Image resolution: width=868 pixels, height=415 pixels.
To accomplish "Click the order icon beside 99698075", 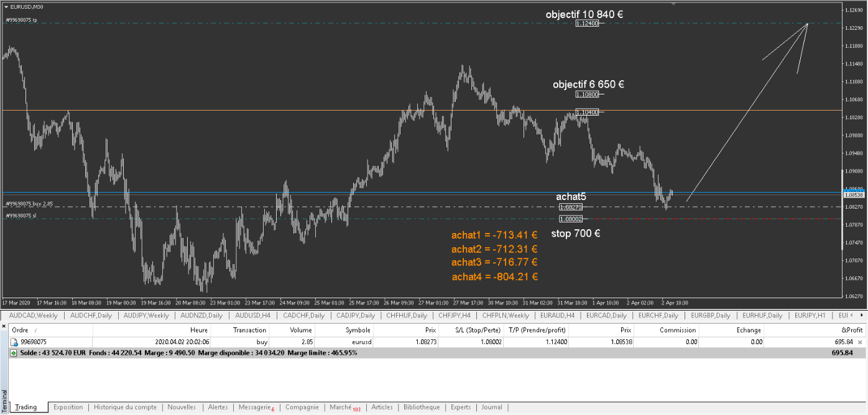I will pos(14,342).
